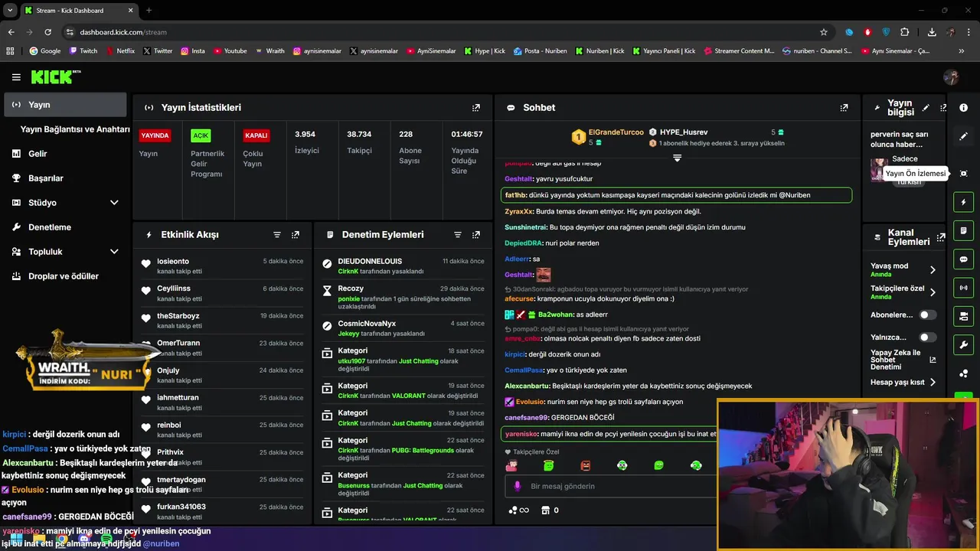This screenshot has height=551, width=980.
Task: Toggle the Yalnızca switch
Action: [x=927, y=337]
